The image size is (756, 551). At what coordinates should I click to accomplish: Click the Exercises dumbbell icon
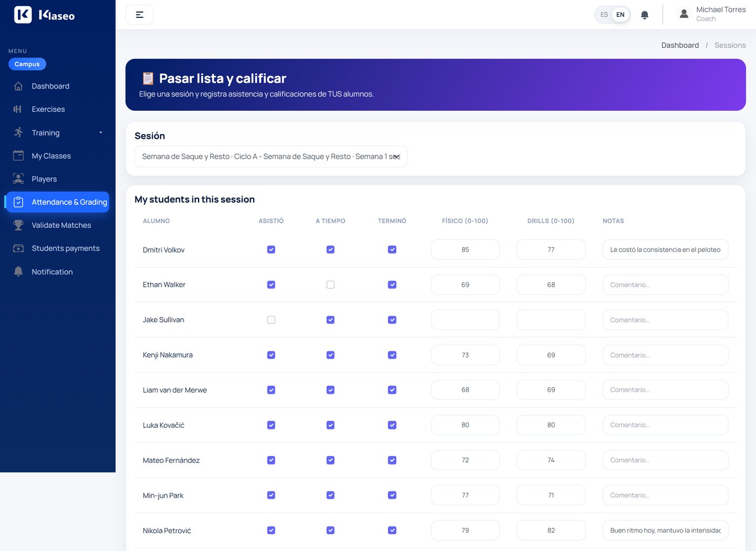18,109
